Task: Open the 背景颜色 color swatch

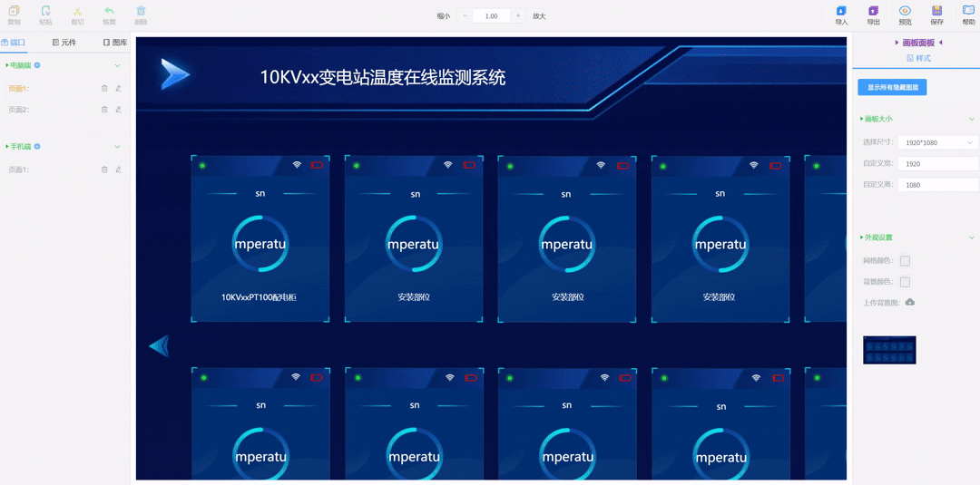Action: pos(905,282)
